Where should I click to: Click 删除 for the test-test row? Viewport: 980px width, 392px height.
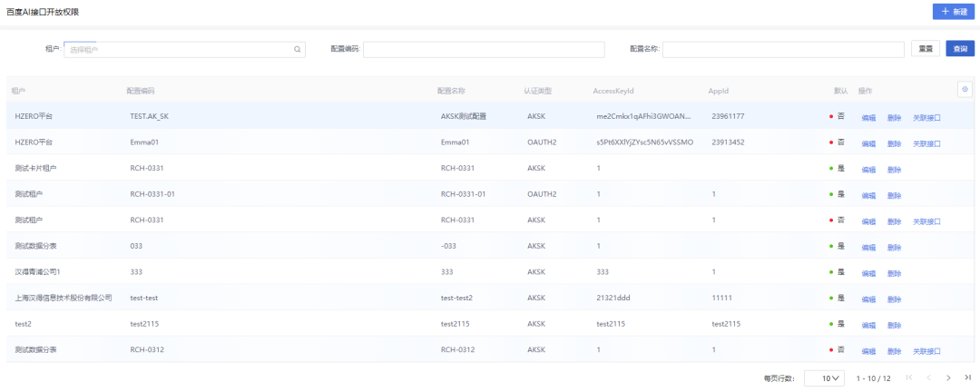[894, 299]
